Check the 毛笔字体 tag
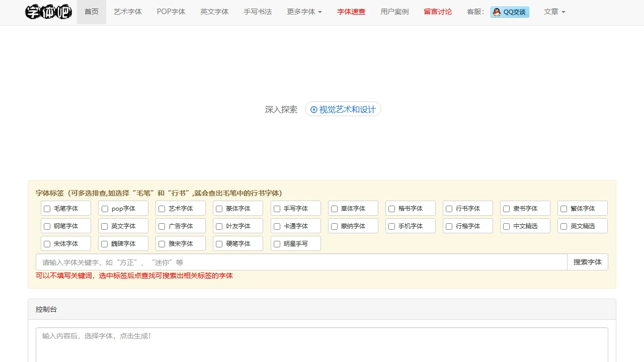The height and width of the screenshot is (362, 644). point(47,208)
